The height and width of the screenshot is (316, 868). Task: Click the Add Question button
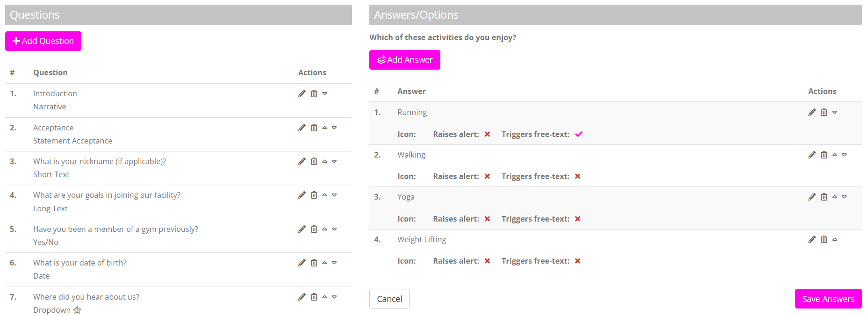pyautogui.click(x=43, y=41)
